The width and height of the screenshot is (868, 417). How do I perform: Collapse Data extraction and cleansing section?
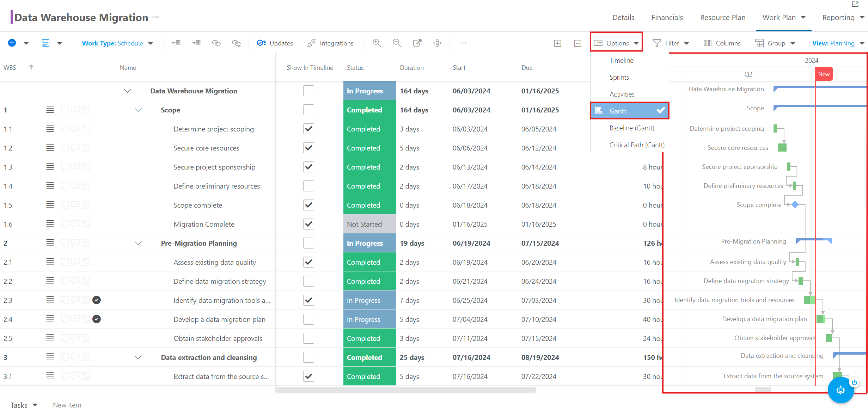tap(138, 357)
